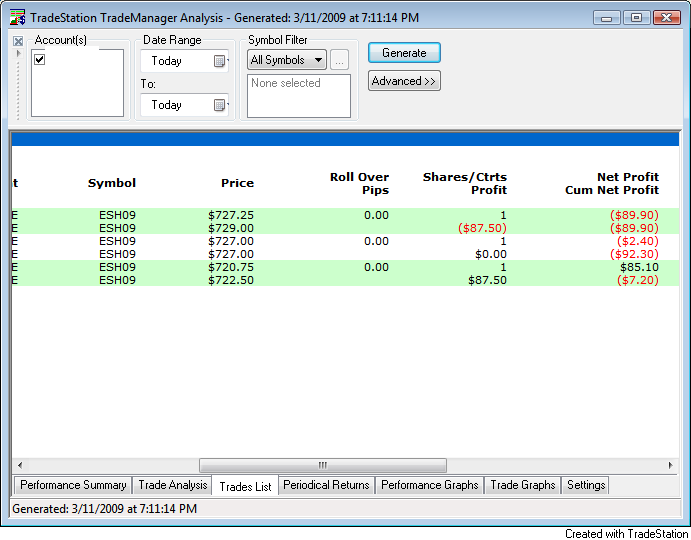Viewport: 691px width, 540px height.
Task: Click the $87.50 profit cell
Action: tap(487, 280)
